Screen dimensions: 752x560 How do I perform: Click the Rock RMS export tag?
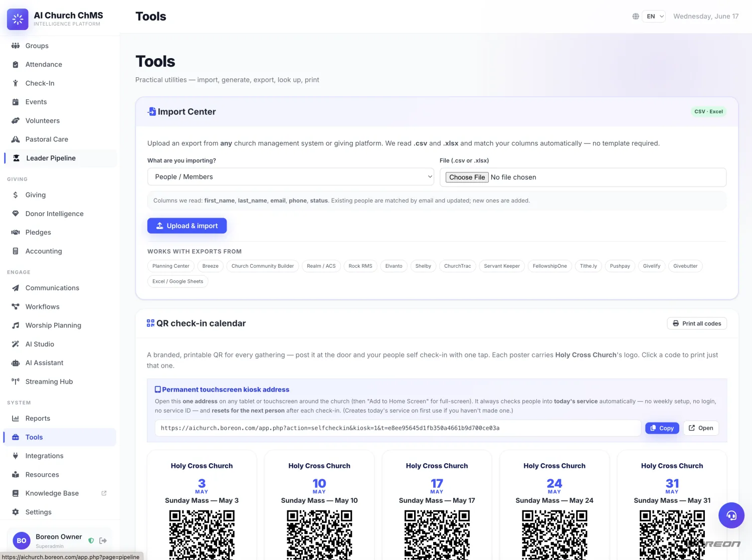(x=360, y=266)
